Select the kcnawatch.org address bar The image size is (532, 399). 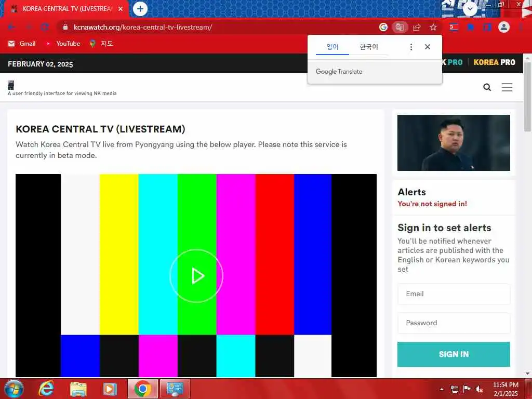coord(217,27)
